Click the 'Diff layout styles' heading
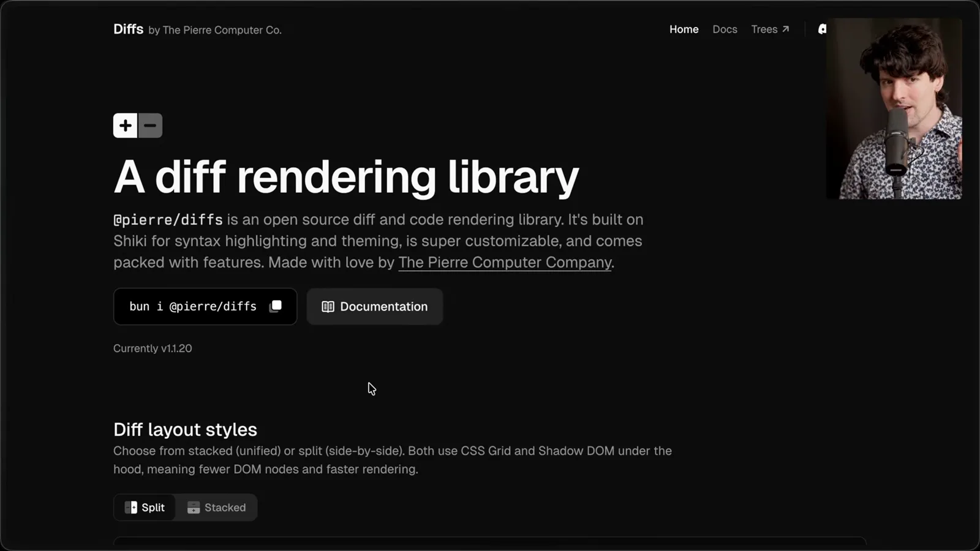This screenshot has height=551, width=980. coord(185,430)
